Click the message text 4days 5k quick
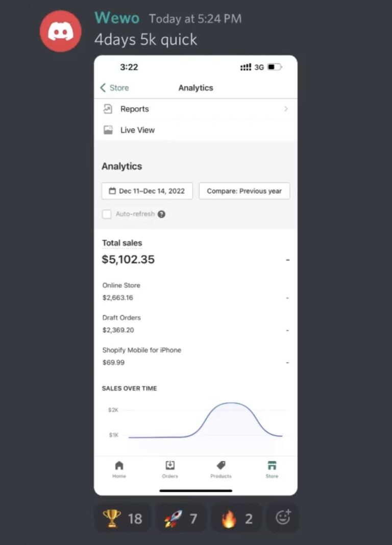 [x=145, y=39]
